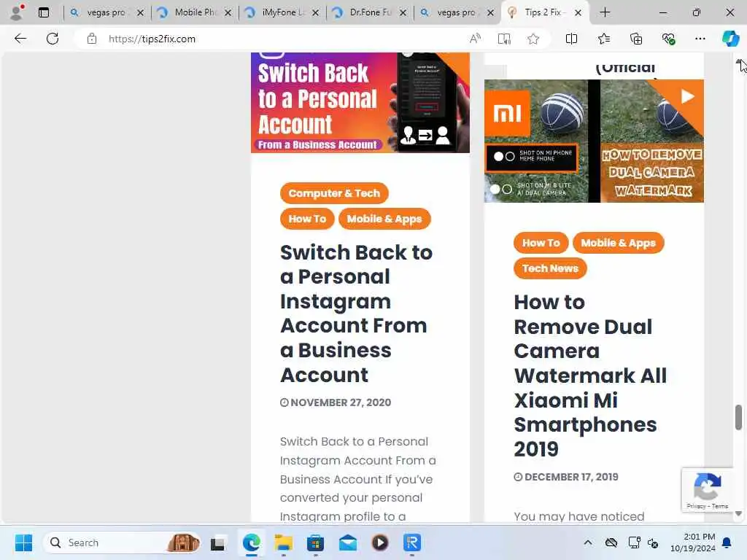Open Mobile & Apps tag on Instagram article
The width and height of the screenshot is (747, 560).
pyautogui.click(x=384, y=219)
